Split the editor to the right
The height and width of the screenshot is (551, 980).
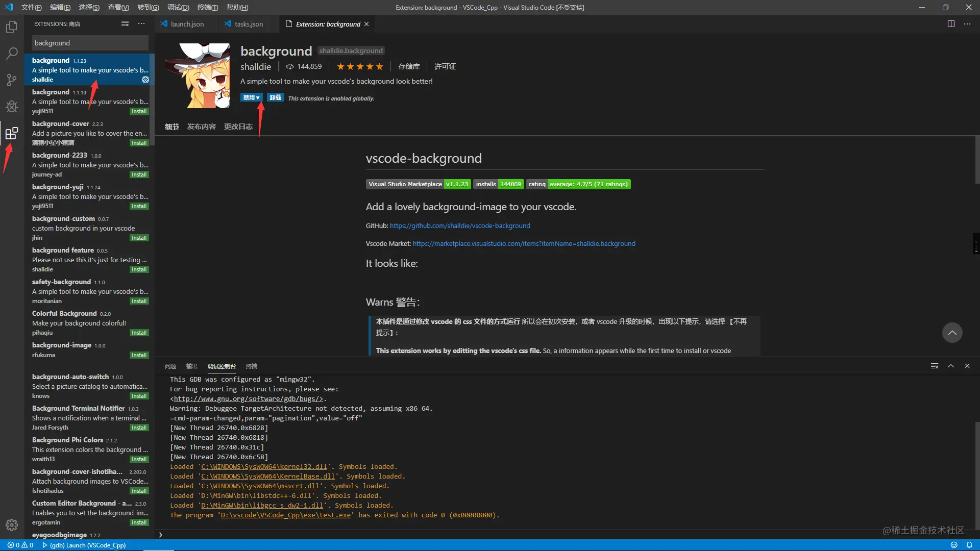point(951,24)
